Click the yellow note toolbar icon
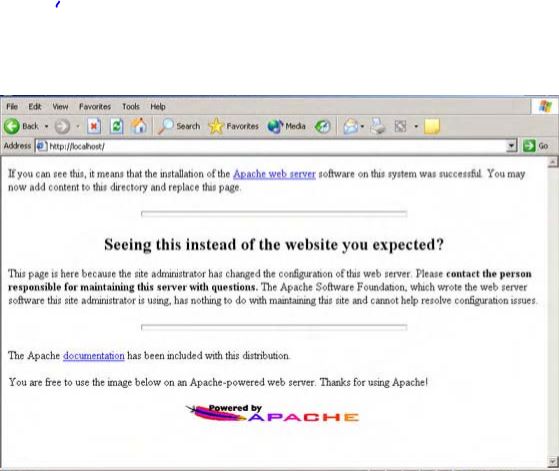This screenshot has height=471, width=559. tap(432, 127)
